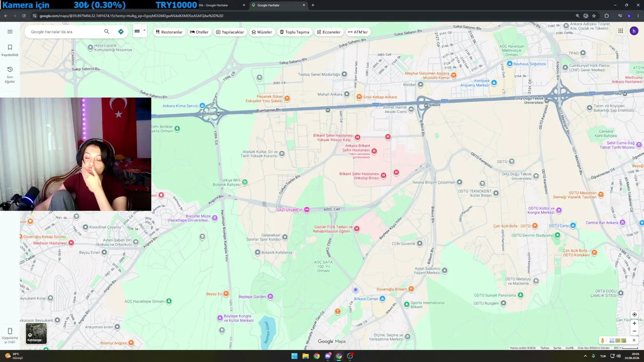This screenshot has height=362, width=644.
Task: Filter map by Yapılacaklar
Action: (230, 32)
